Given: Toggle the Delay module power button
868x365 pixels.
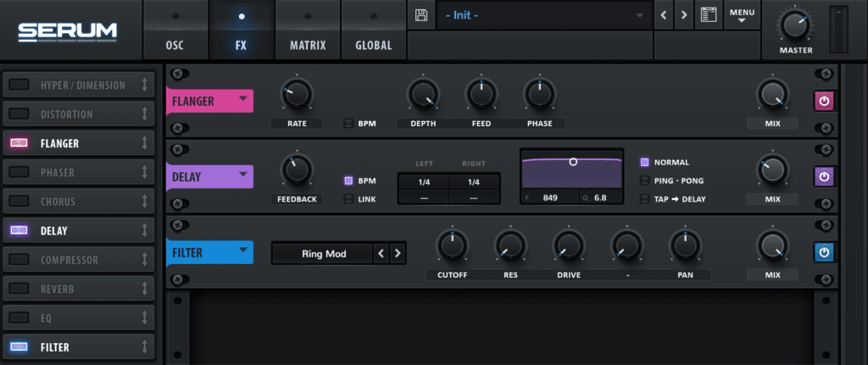Looking at the screenshot, I should point(824,177).
